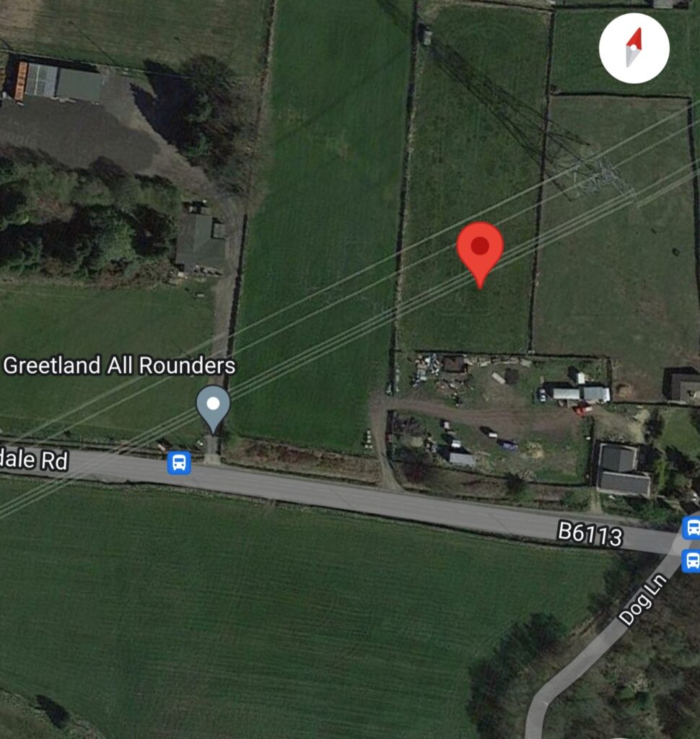Screen dimensions: 700x739
Task: Click the white sheds in the farmyard
Action: [x=581, y=393]
